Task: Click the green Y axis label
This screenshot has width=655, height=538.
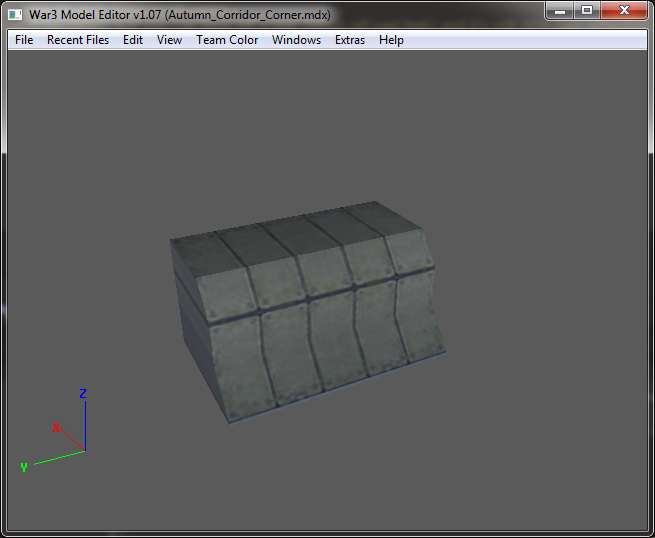Action: [x=24, y=467]
